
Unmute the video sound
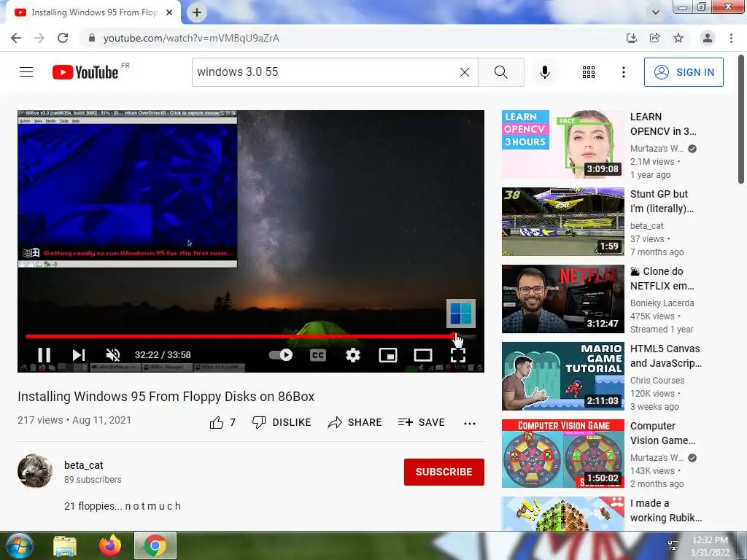pos(113,355)
